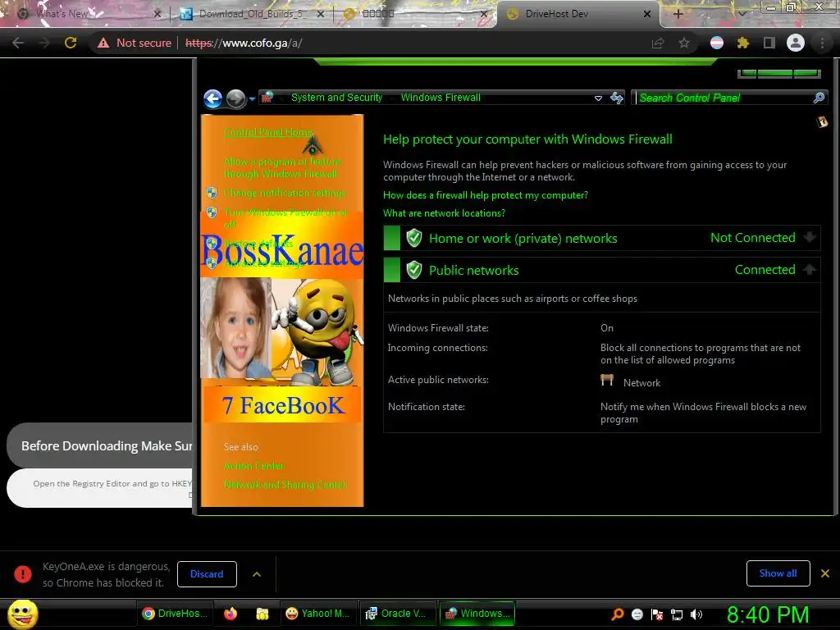Screen dimensions: 840x630
Task: Open Oracle V... taskbar button
Action: pos(396,614)
